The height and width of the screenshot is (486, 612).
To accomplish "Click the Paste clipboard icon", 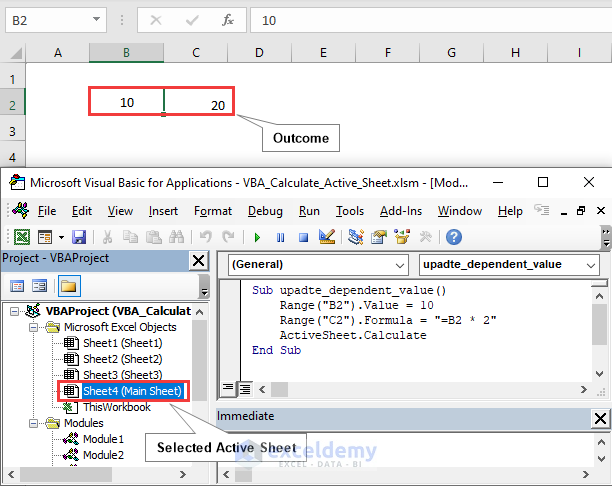I will (153, 237).
